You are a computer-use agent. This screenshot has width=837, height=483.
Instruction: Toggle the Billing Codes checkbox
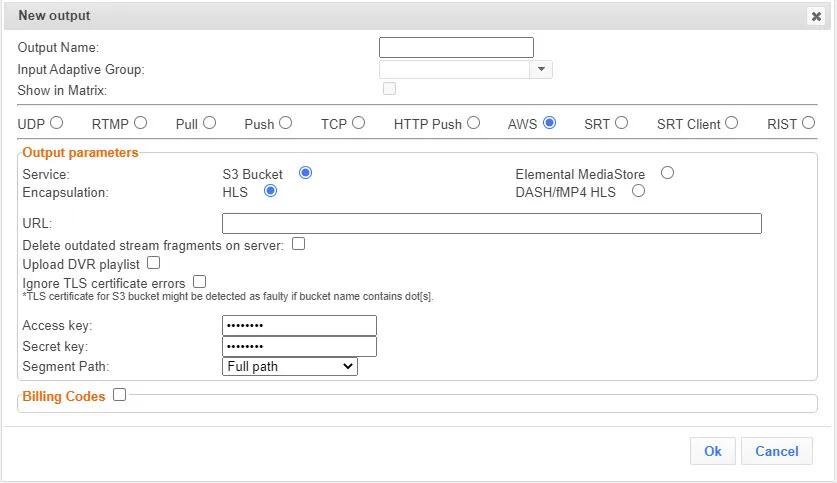click(119, 395)
